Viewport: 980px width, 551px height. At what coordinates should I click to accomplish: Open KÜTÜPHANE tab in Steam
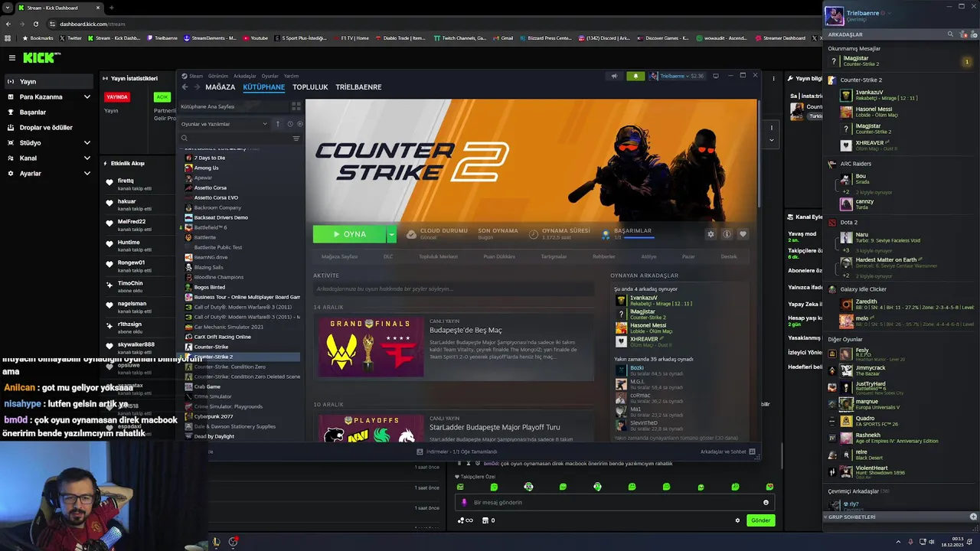click(x=263, y=87)
